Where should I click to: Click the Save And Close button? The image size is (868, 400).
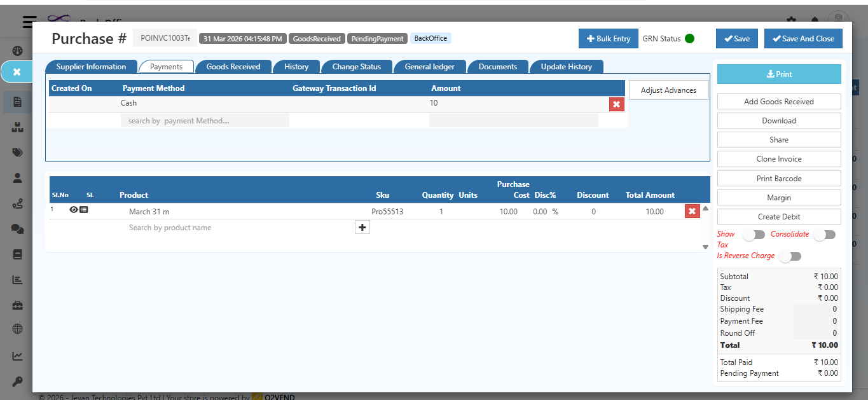click(x=803, y=39)
